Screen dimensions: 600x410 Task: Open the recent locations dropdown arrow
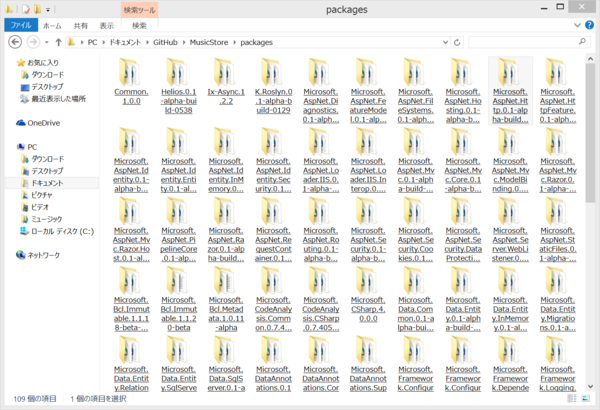47,42
